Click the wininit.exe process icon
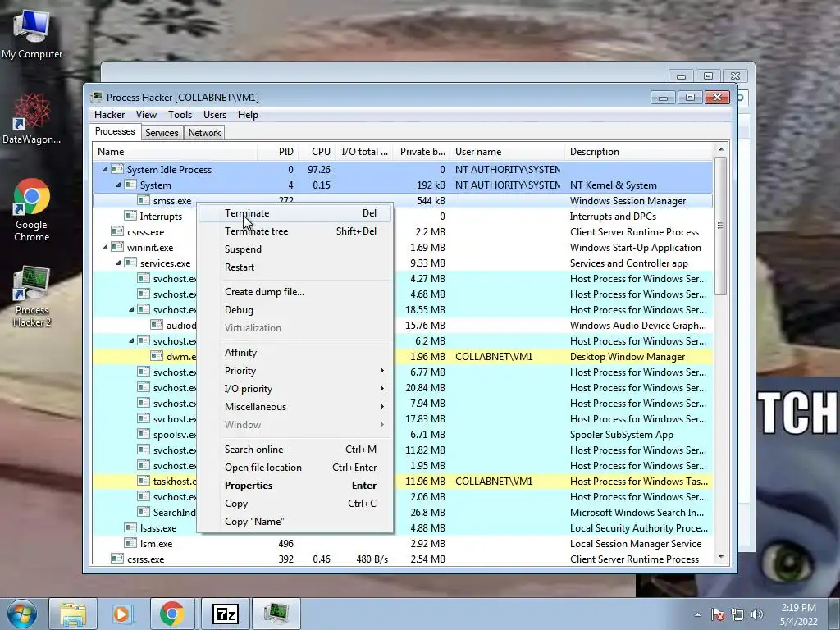840x630 pixels. pyautogui.click(x=117, y=248)
